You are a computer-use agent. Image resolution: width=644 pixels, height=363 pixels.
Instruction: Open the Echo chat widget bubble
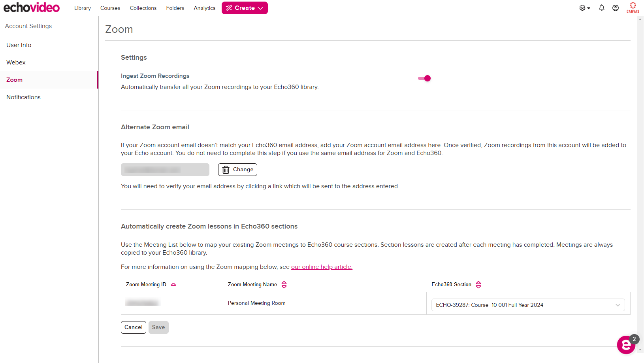tap(626, 345)
